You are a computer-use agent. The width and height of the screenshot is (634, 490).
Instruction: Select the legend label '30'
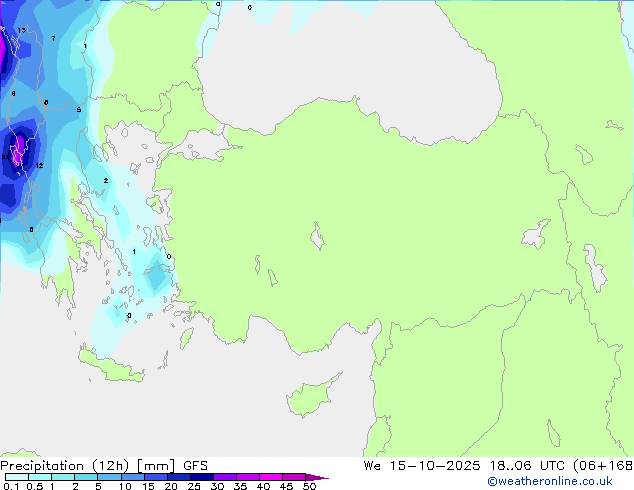pos(217,486)
